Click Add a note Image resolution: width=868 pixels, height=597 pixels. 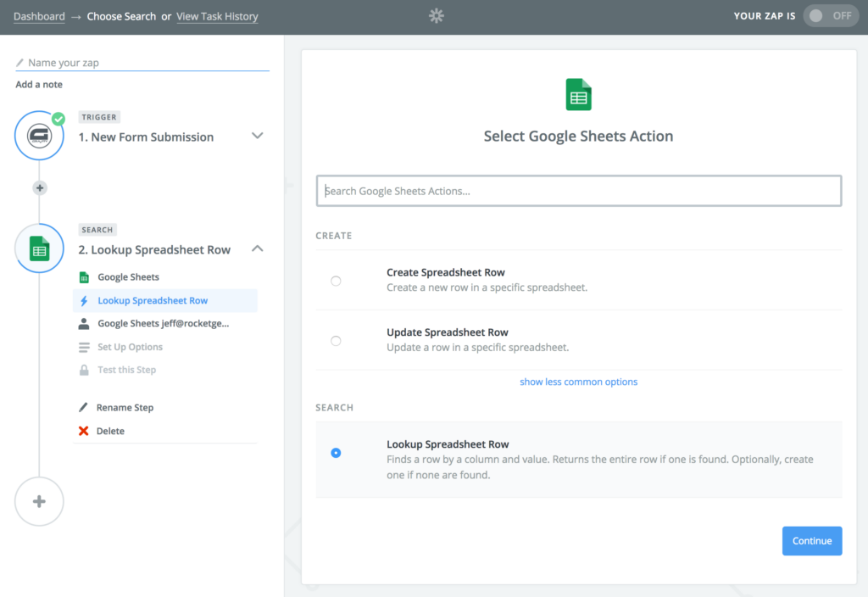[39, 84]
